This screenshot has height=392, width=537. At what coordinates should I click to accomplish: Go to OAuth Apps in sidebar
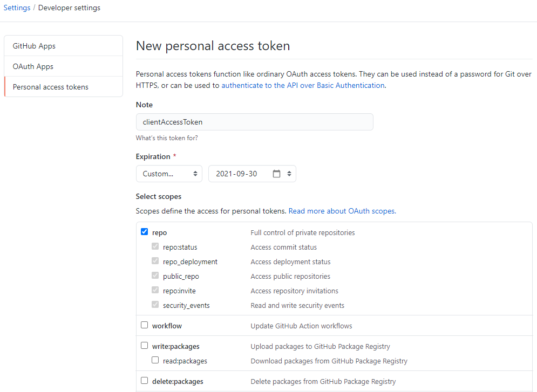point(64,66)
